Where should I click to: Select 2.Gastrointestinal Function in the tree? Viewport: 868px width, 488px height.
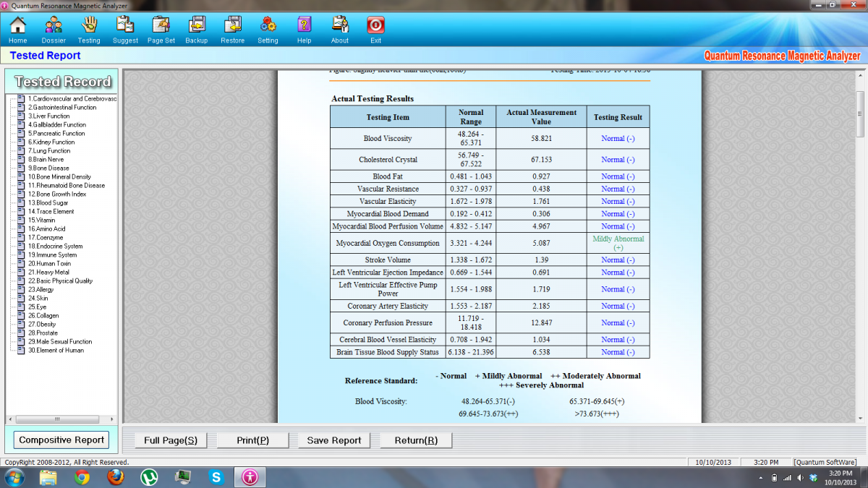pyautogui.click(x=62, y=107)
